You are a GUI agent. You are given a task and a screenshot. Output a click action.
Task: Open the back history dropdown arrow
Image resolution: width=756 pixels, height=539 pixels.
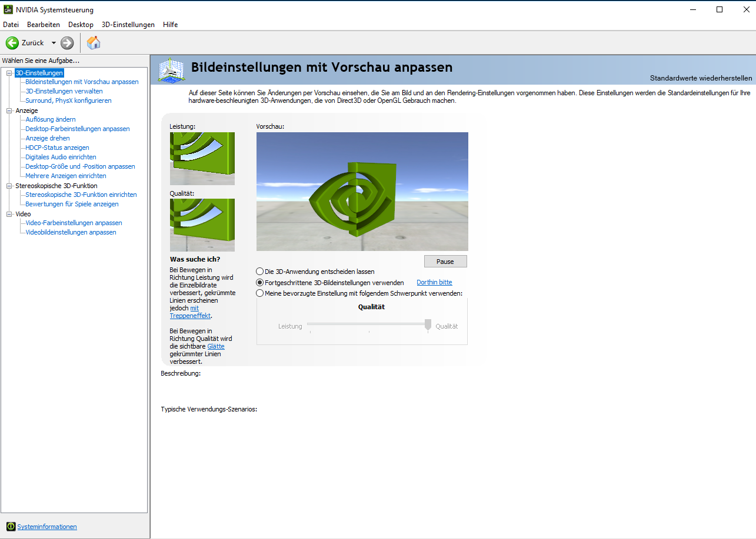(54, 43)
